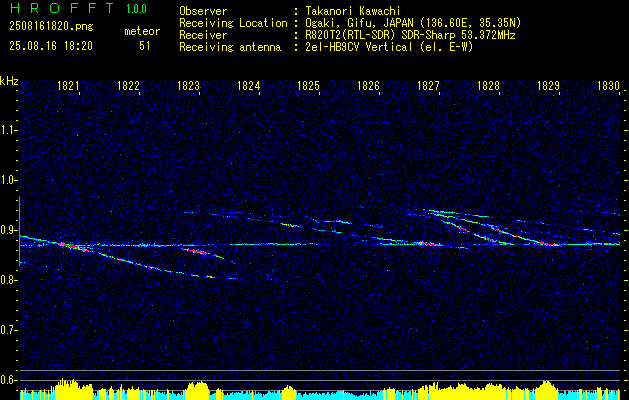The image size is (629, 400).
Task: Click the meteor count value 51
Action: (x=144, y=46)
